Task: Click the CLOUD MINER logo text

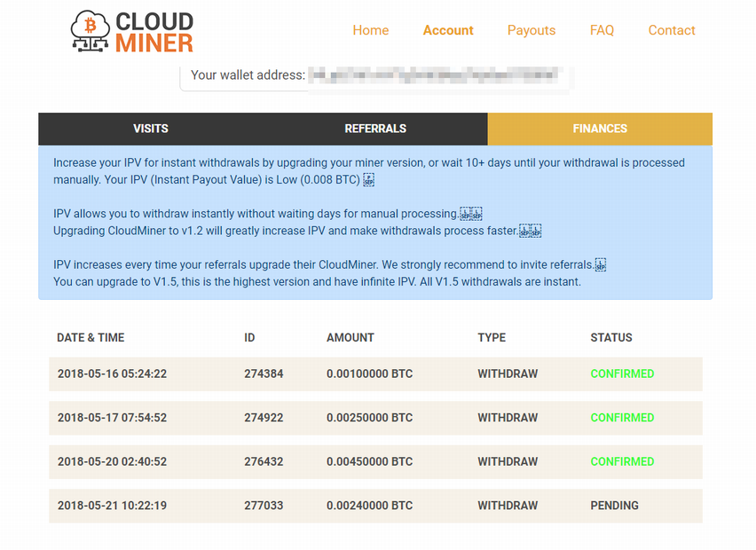Action: 154,32
